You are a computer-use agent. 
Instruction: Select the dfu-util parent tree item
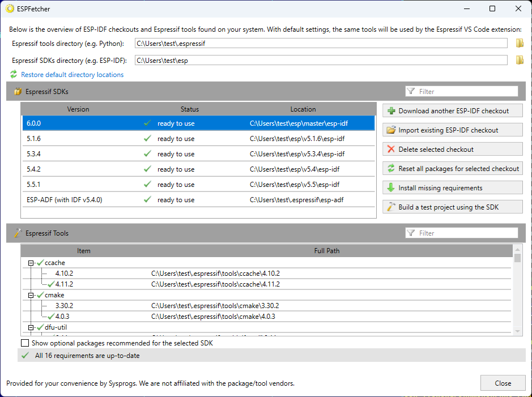click(56, 327)
